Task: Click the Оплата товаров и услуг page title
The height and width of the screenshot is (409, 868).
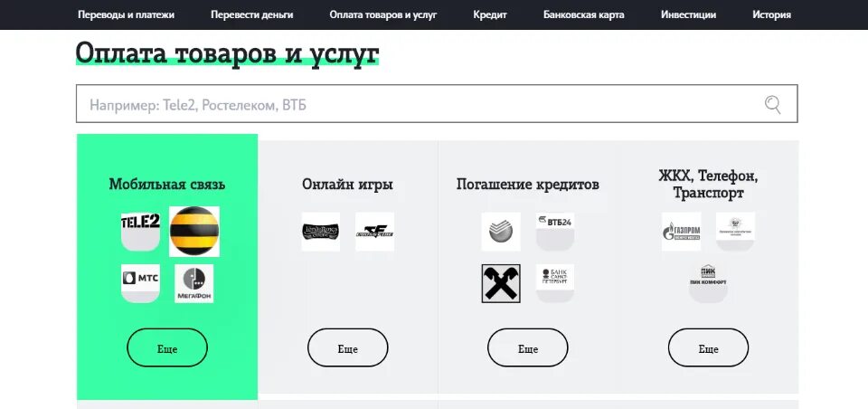Action: 228,54
